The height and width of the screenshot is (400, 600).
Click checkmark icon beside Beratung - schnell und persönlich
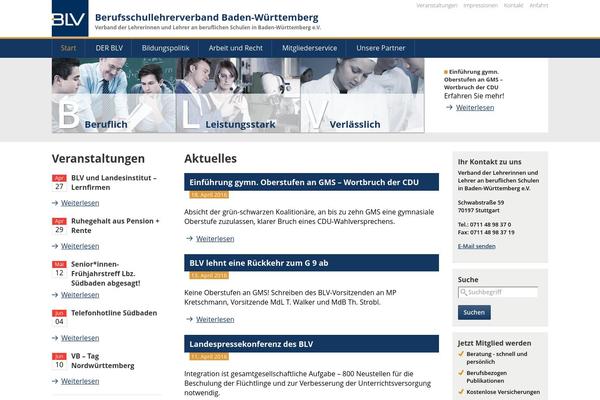pyautogui.click(x=461, y=354)
